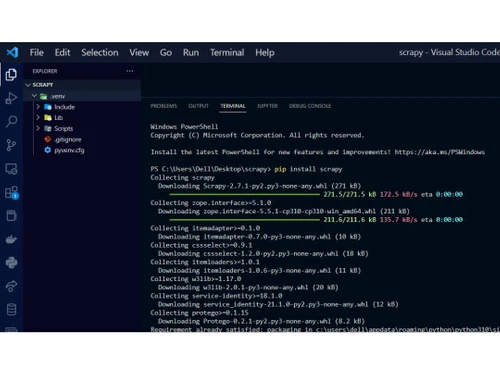The height and width of the screenshot is (375, 500).
Task: Open the Help menu
Action: coord(265,53)
